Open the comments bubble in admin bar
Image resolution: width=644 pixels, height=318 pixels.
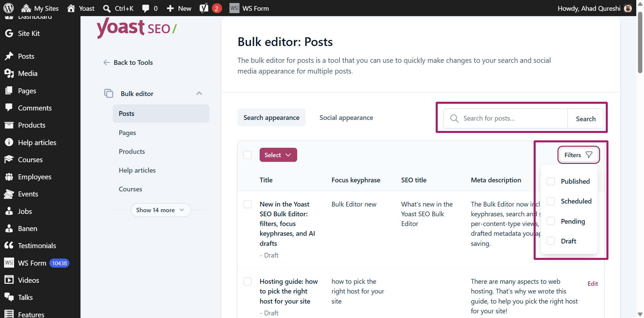146,8
